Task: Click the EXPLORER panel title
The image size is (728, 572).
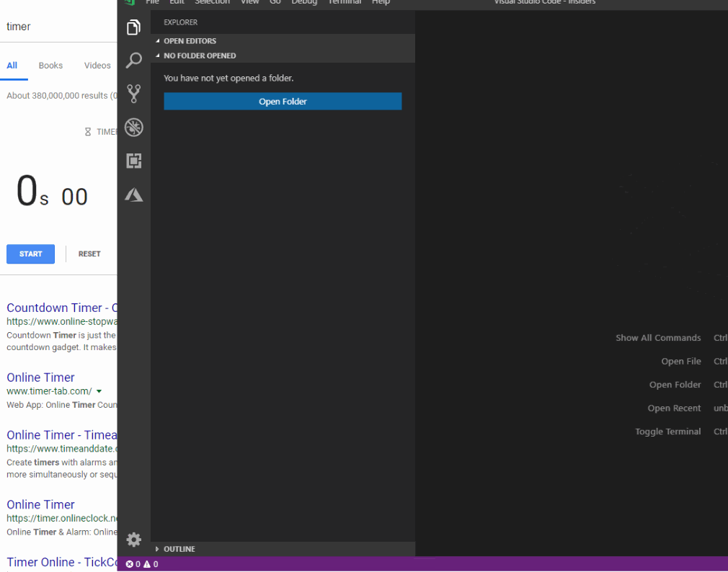Action: click(x=181, y=22)
